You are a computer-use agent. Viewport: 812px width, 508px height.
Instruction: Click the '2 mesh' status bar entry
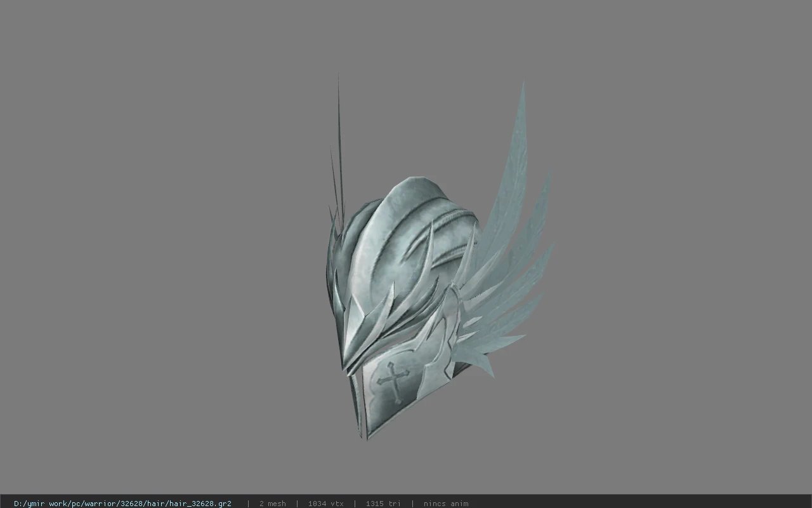[x=272, y=504]
